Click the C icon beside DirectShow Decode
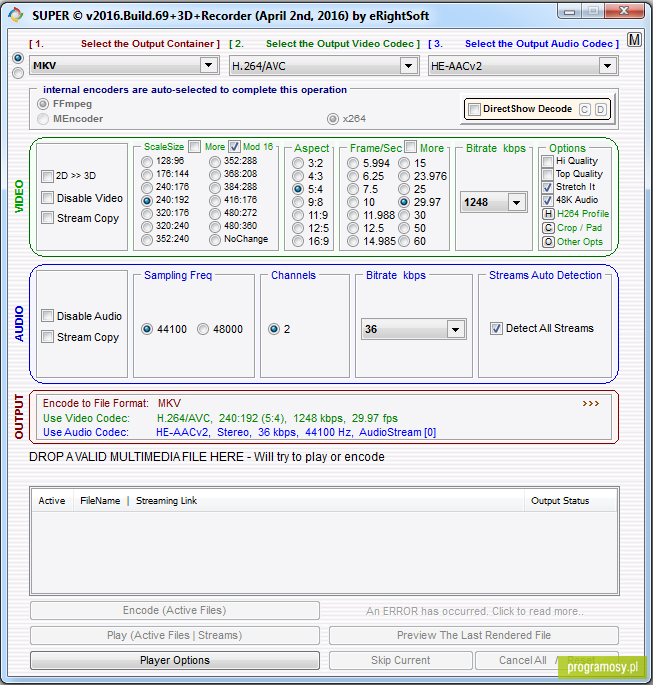This screenshot has height=685, width=653. pyautogui.click(x=584, y=109)
